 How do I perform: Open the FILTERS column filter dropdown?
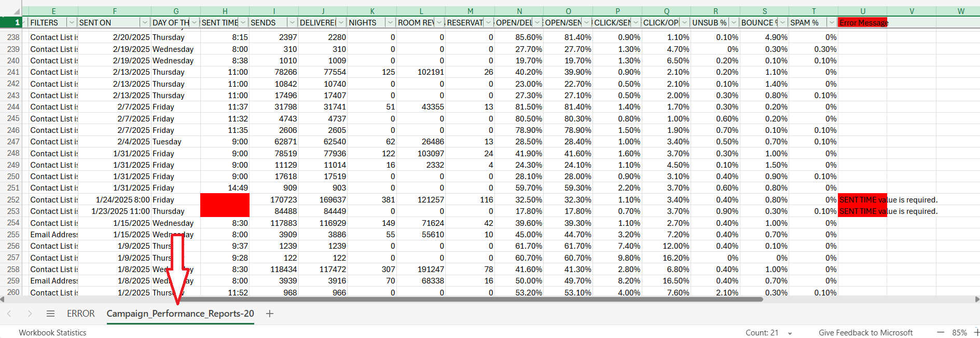[x=72, y=22]
